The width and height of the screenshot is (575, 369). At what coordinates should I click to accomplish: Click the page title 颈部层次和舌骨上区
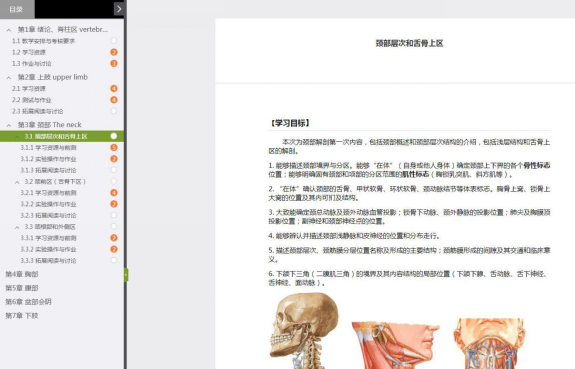pos(409,43)
